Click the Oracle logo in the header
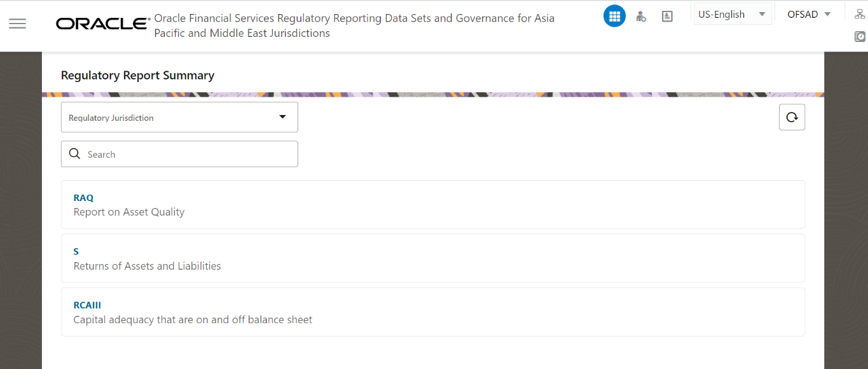The width and height of the screenshot is (868, 369). (102, 23)
